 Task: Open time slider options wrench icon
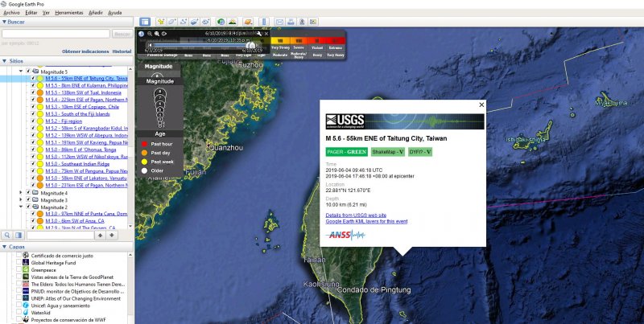coord(259,34)
